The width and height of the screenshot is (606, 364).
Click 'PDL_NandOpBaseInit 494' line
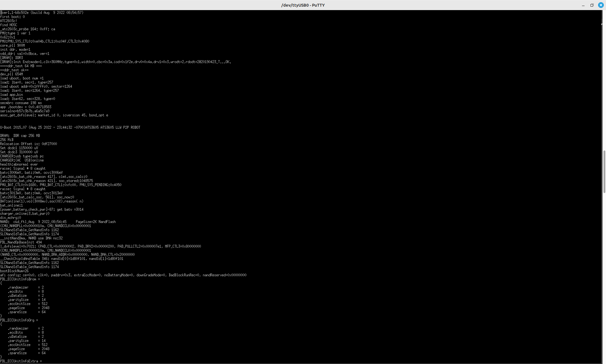pos(21,242)
